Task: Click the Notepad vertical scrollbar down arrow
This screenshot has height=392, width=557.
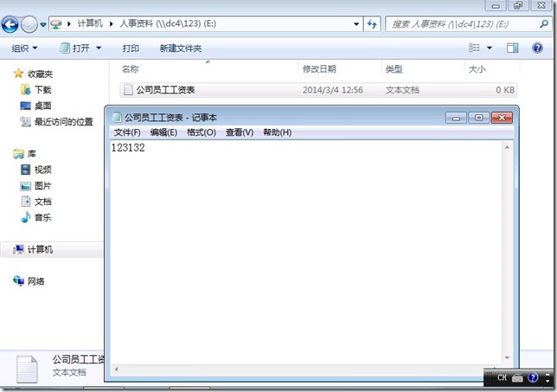Action: coord(507,357)
